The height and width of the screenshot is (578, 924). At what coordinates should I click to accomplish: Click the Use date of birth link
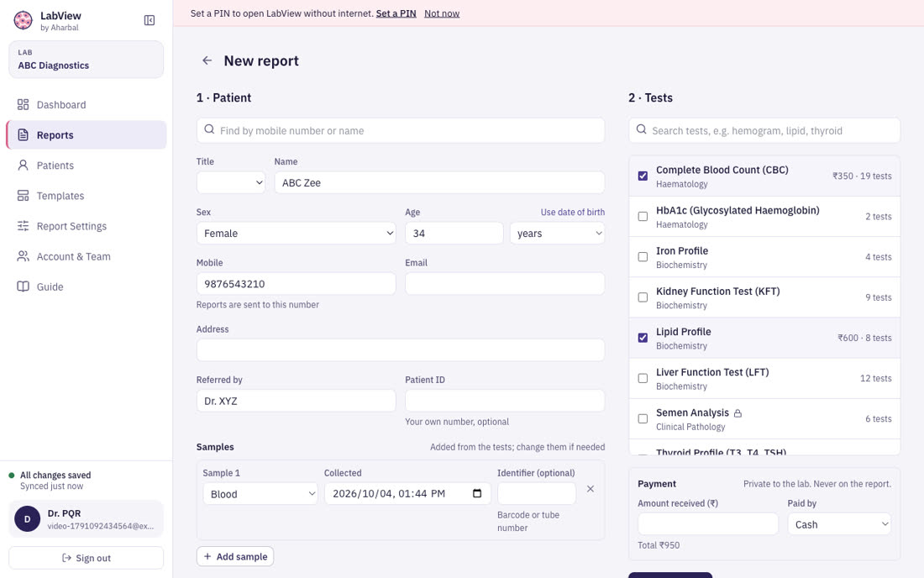(x=573, y=212)
